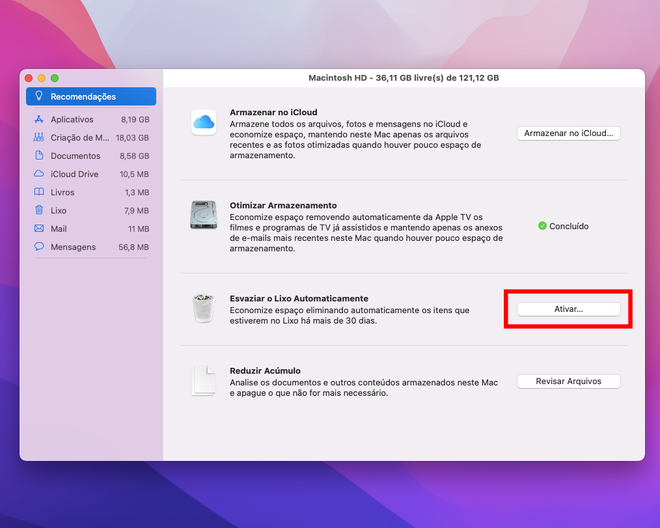660x528 pixels.
Task: Open the Livros category
Action: tap(91, 192)
